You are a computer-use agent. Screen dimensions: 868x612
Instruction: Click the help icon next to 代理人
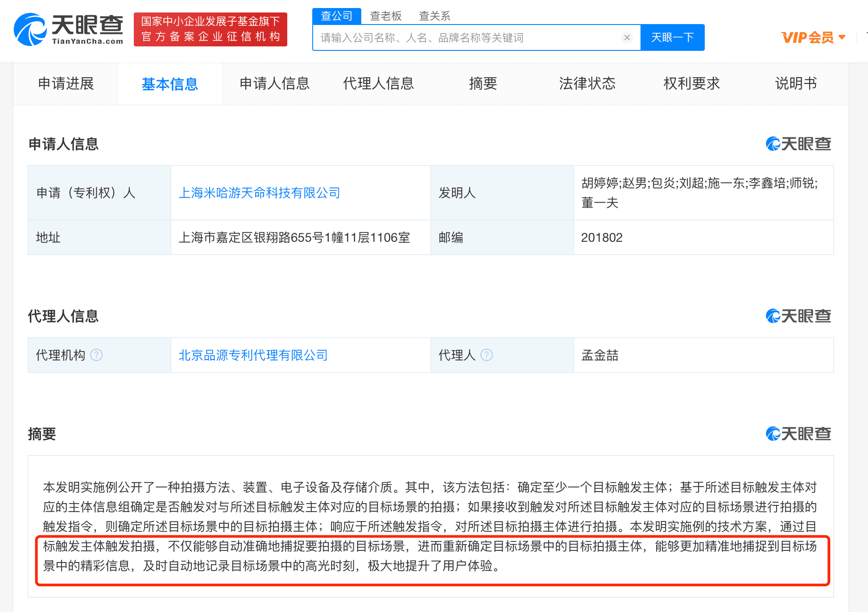coord(487,355)
